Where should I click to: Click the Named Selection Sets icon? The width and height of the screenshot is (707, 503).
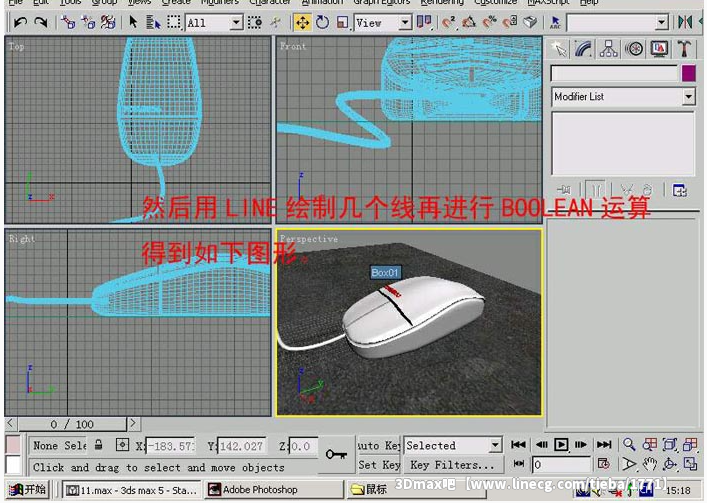coord(555,22)
